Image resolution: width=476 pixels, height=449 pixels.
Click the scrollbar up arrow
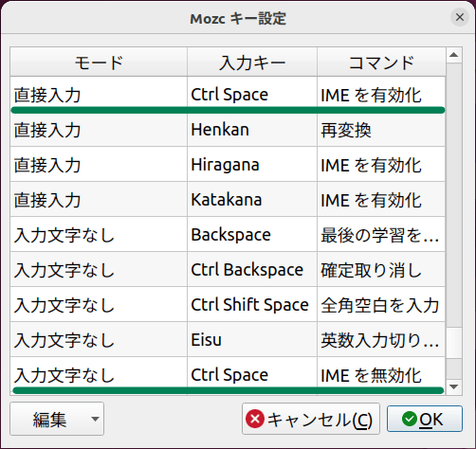tap(454, 55)
